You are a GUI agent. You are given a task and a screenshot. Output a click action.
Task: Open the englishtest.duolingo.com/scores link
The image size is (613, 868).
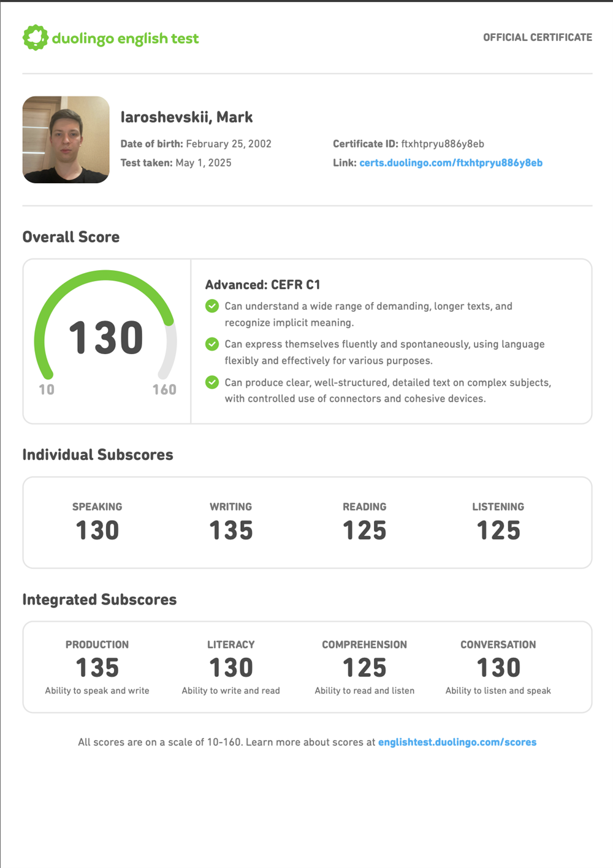pos(457,742)
